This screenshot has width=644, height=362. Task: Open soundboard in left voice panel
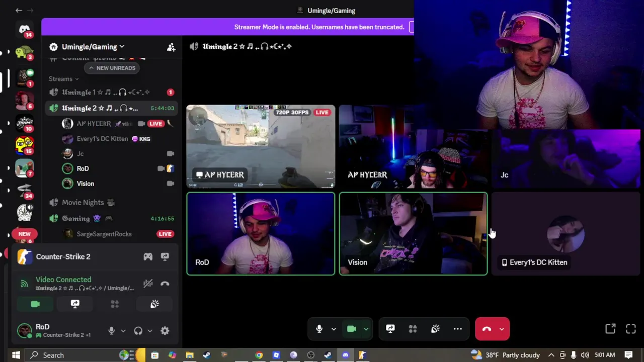(x=154, y=304)
